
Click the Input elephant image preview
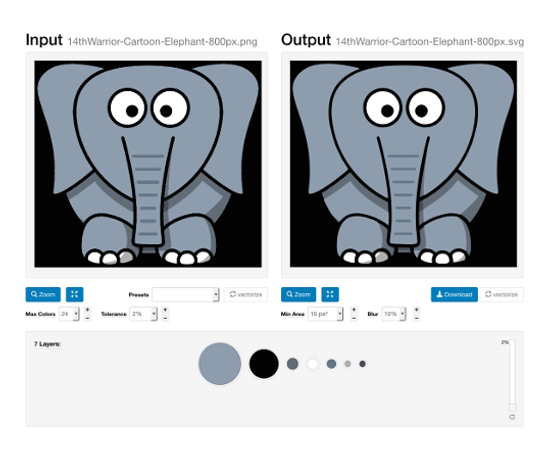148,164
